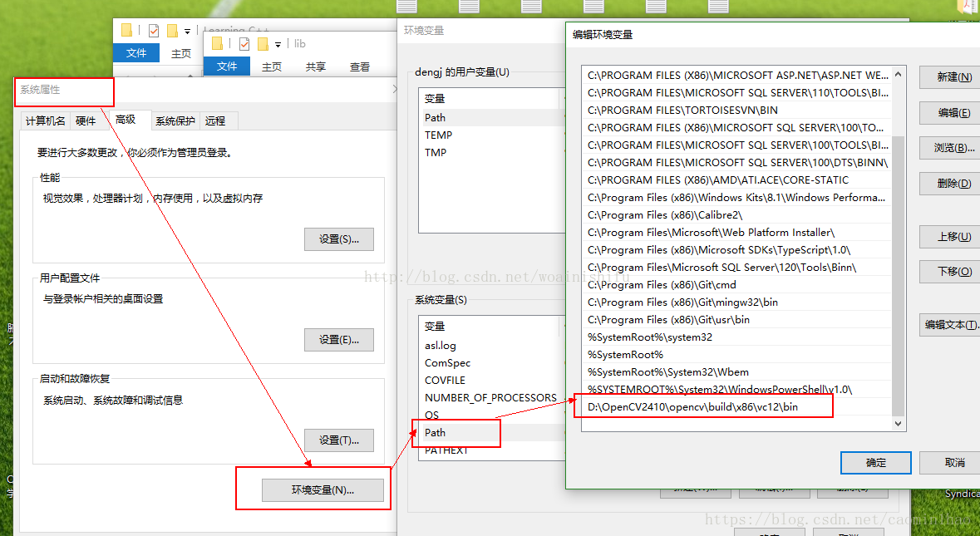The width and height of the screenshot is (980, 536).
Task: Select the %SystemRoot%\System32\Wbem entry
Action: (x=736, y=372)
